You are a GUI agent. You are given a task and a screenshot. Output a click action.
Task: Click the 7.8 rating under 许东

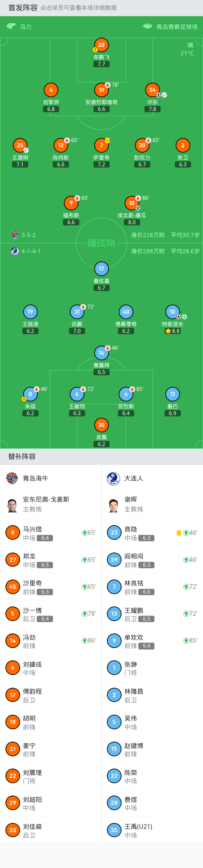[153, 109]
